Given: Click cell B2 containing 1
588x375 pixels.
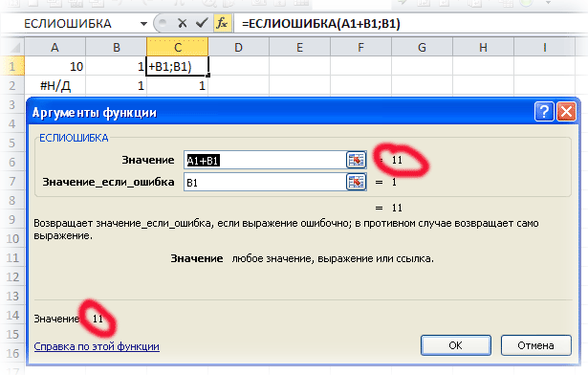Looking at the screenshot, I should tap(117, 85).
